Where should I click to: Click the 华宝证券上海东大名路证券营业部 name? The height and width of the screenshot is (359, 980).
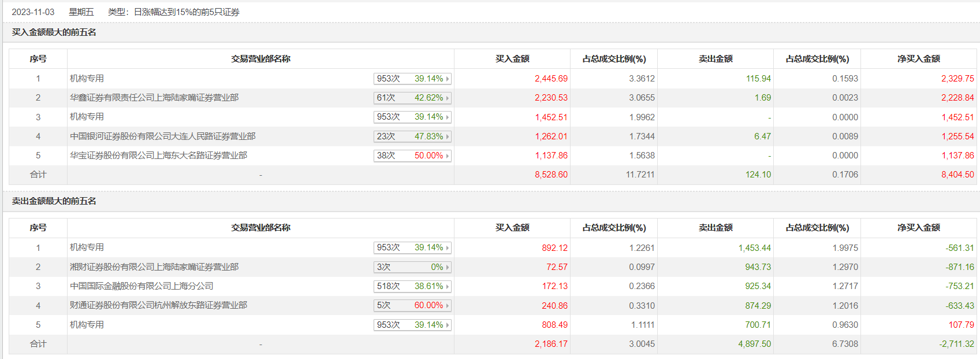click(158, 156)
